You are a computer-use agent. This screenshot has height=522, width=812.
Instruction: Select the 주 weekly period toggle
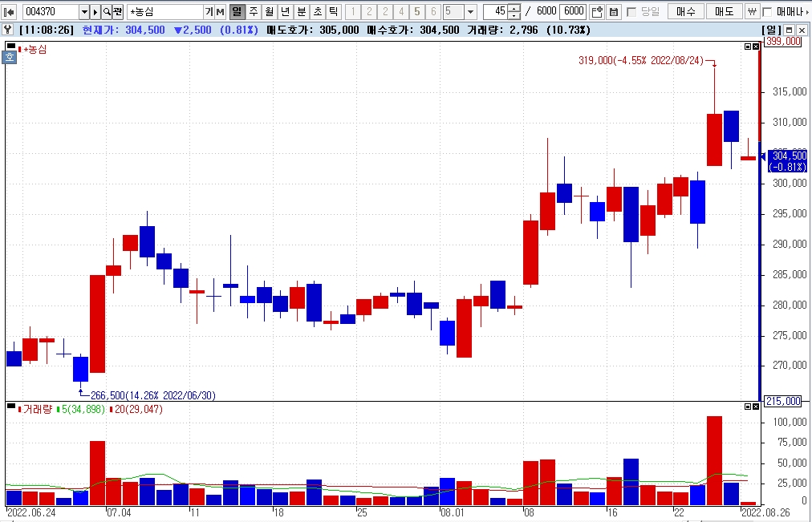click(253, 12)
